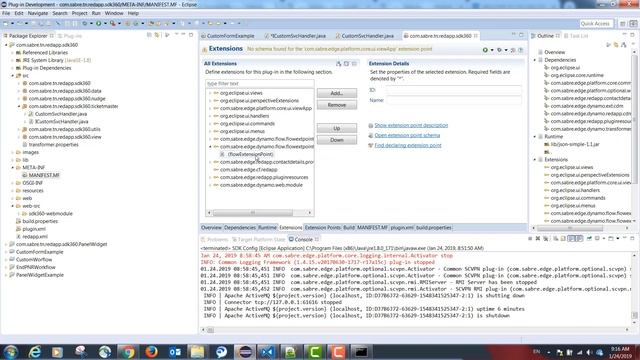Open Internet Explorer from the taskbar
Viewport: 640px width, 360px height.
coord(35,352)
